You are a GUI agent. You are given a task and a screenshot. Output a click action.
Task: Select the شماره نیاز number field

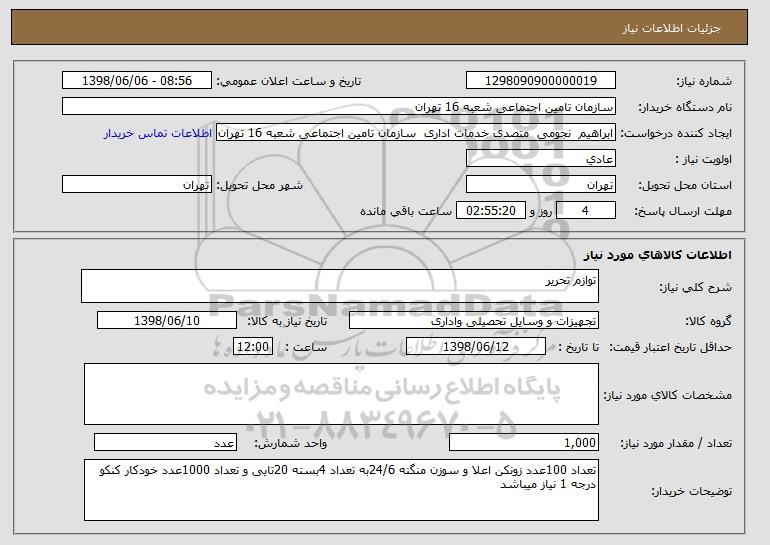click(x=541, y=81)
